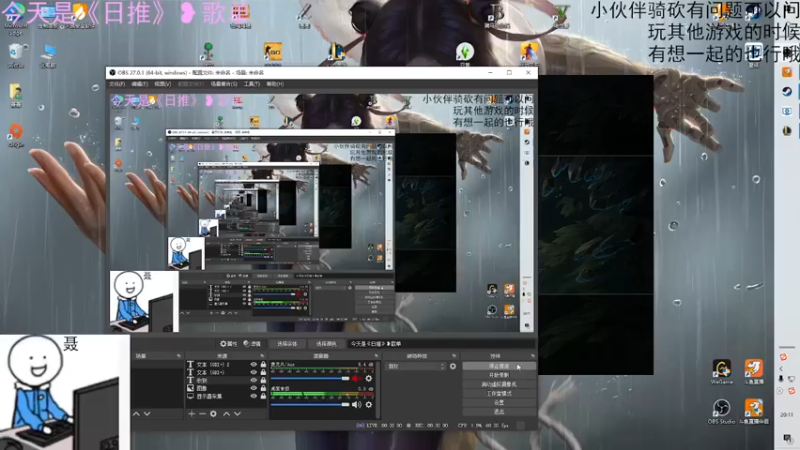Toggle lock on 文本 (GDI+) 2 source

point(263,365)
